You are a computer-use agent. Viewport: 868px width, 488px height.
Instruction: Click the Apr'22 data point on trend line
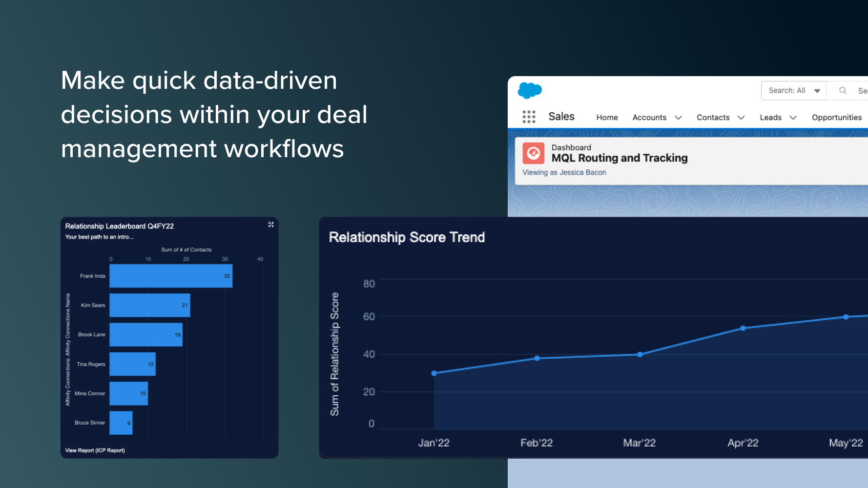pos(743,328)
